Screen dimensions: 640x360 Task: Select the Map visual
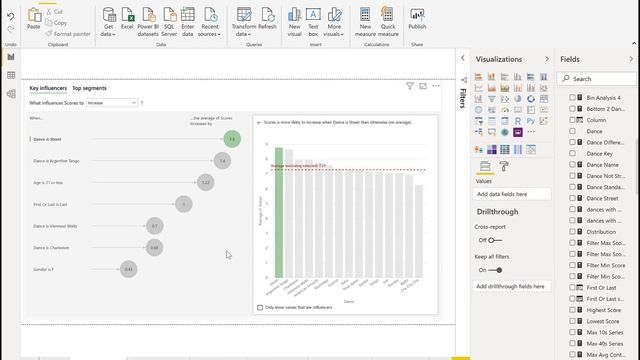point(478,110)
